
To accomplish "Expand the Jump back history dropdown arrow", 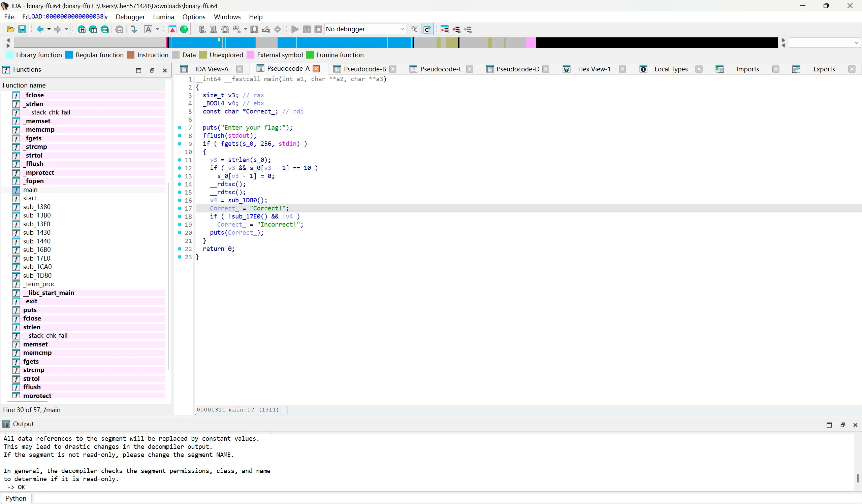I will tap(49, 29).
